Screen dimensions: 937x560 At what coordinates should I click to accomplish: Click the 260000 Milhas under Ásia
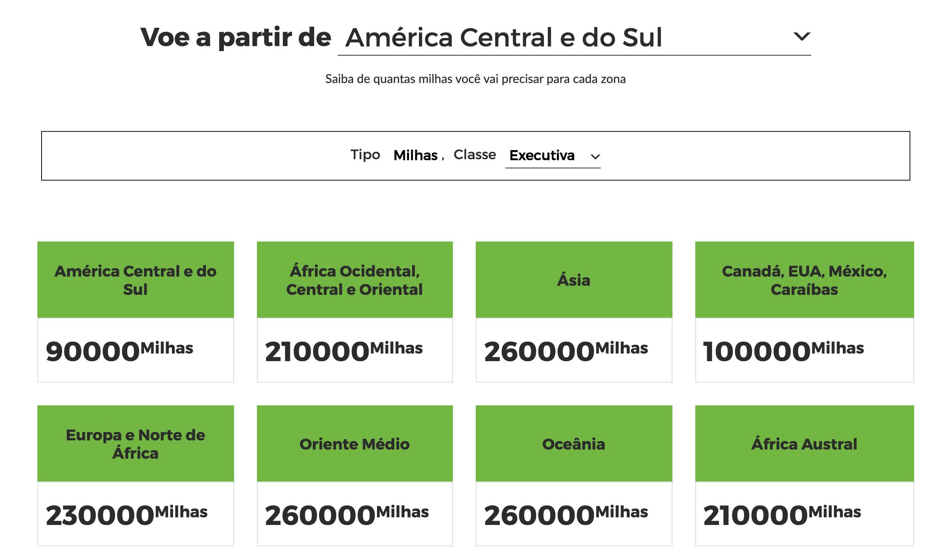point(566,351)
